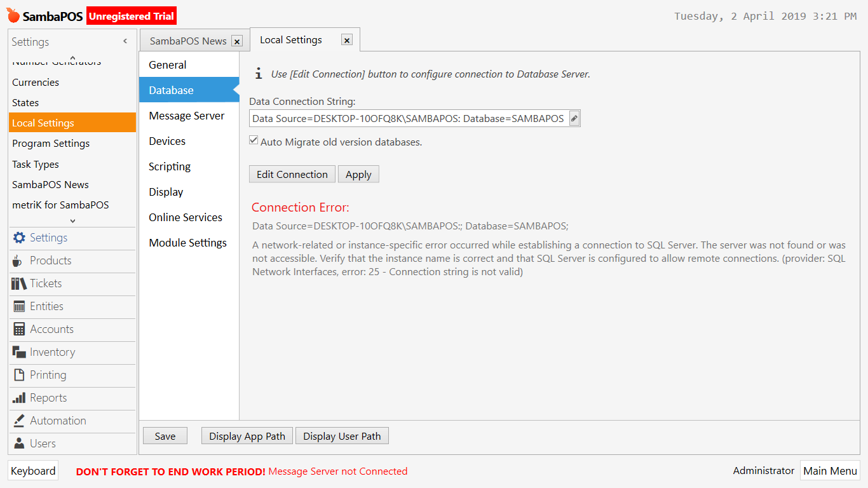Click the down chevron in settings list
868x488 pixels.
[72, 220]
